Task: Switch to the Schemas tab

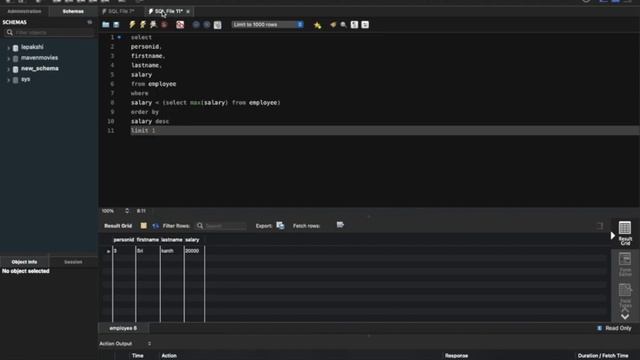Action: (73, 11)
